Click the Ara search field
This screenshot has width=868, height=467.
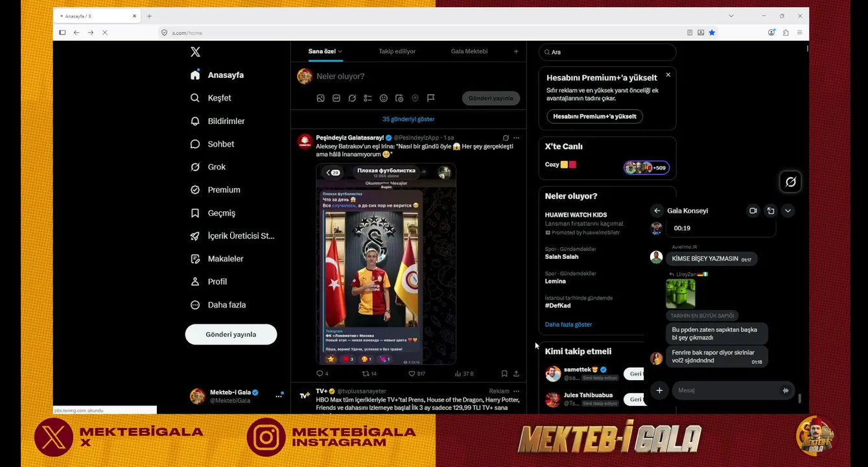click(x=607, y=52)
